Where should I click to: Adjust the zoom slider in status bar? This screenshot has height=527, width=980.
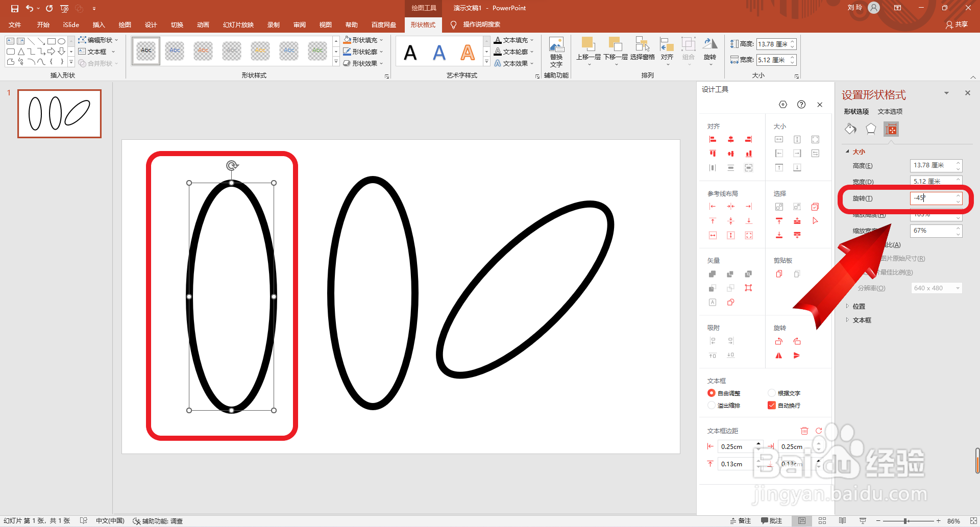[x=905, y=521]
